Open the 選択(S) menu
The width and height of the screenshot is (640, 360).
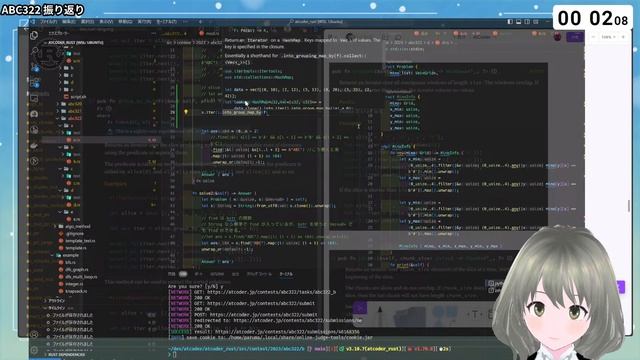(x=87, y=22)
